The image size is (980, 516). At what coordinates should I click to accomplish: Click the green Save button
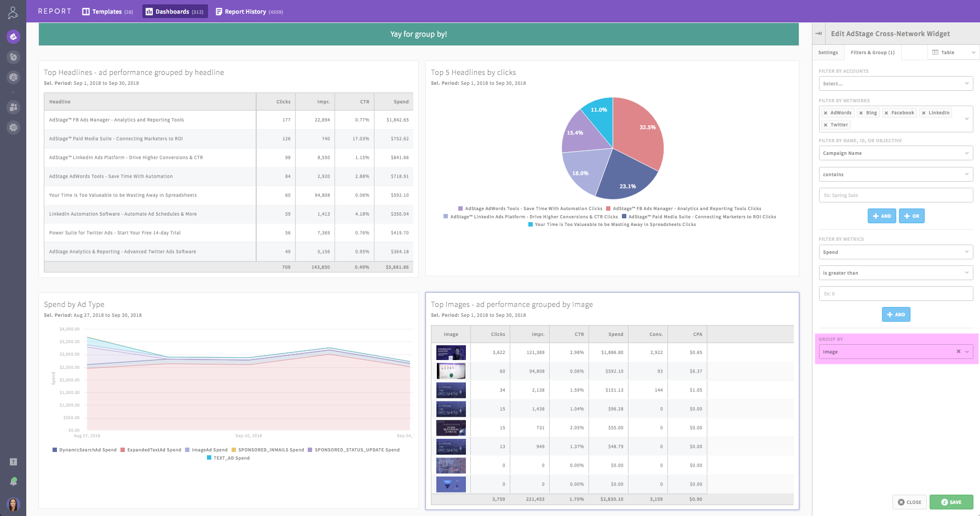[x=951, y=502]
